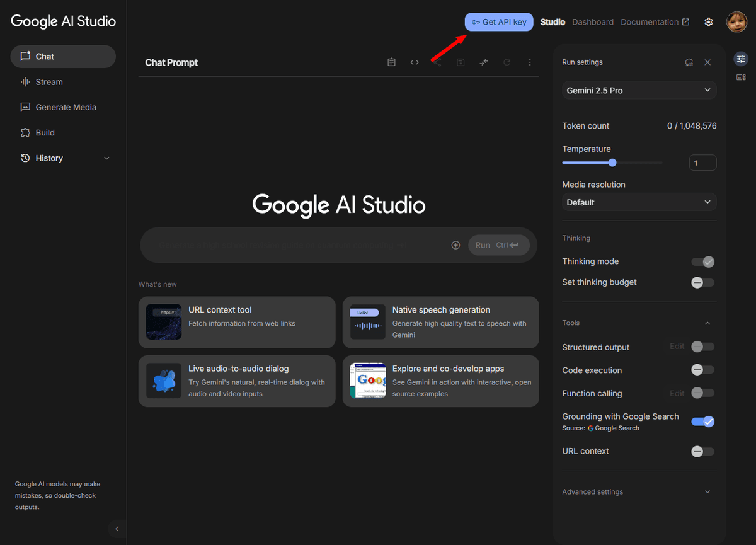Enable the Code execution toggle

(x=702, y=370)
